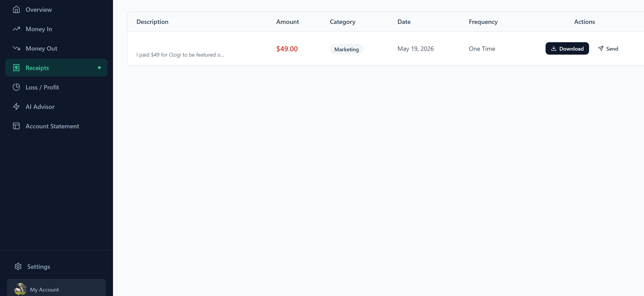Click the receipt description about Ozigi
The image size is (644, 296).
coord(180,55)
